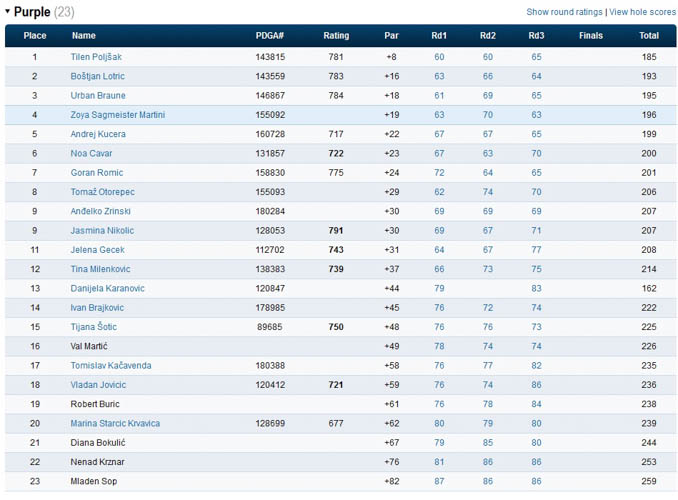Click the PDGA# column header

click(x=270, y=36)
